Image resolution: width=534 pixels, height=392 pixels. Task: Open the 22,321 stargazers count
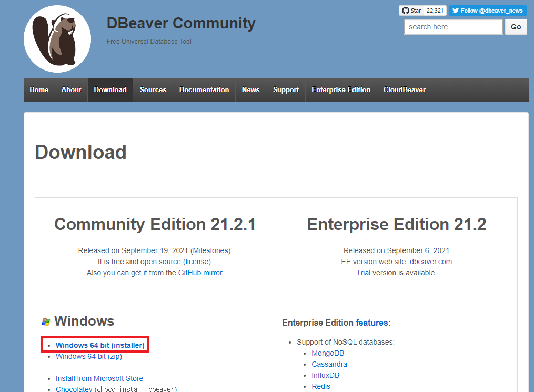(435, 11)
